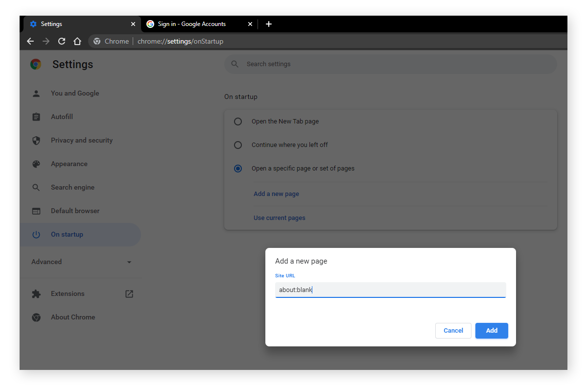The image size is (588, 390).
Task: Click the Add button in dialog
Action: [492, 331]
